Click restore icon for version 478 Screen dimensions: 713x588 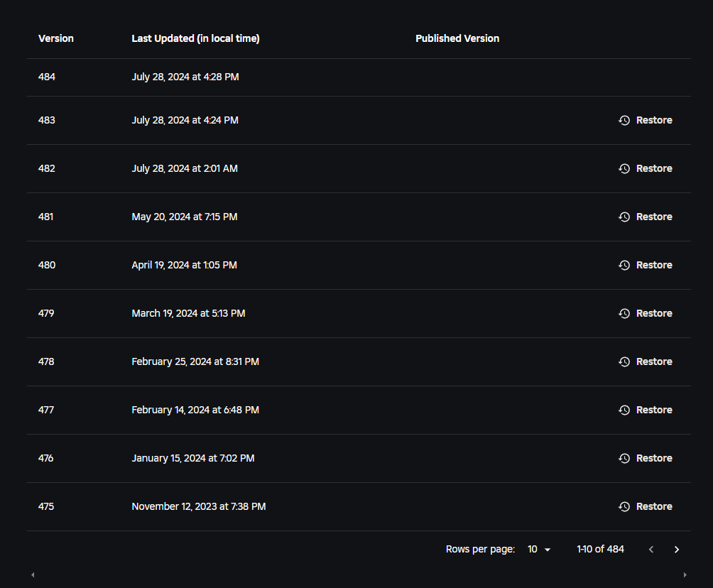click(x=624, y=361)
